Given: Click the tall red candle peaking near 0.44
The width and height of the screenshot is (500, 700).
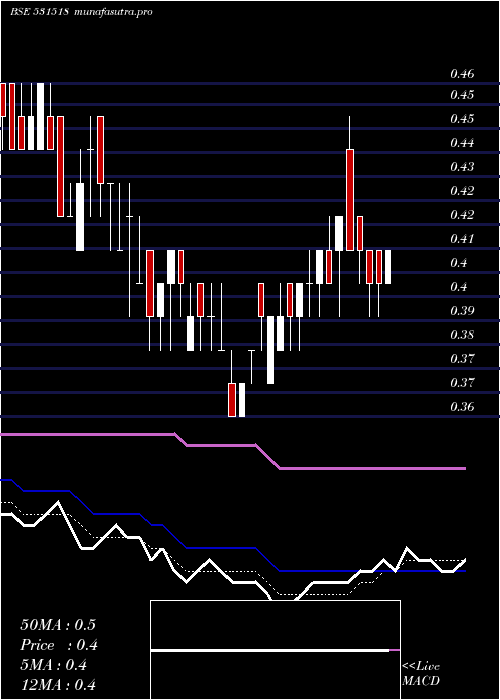Looking at the screenshot, I should point(350,200).
